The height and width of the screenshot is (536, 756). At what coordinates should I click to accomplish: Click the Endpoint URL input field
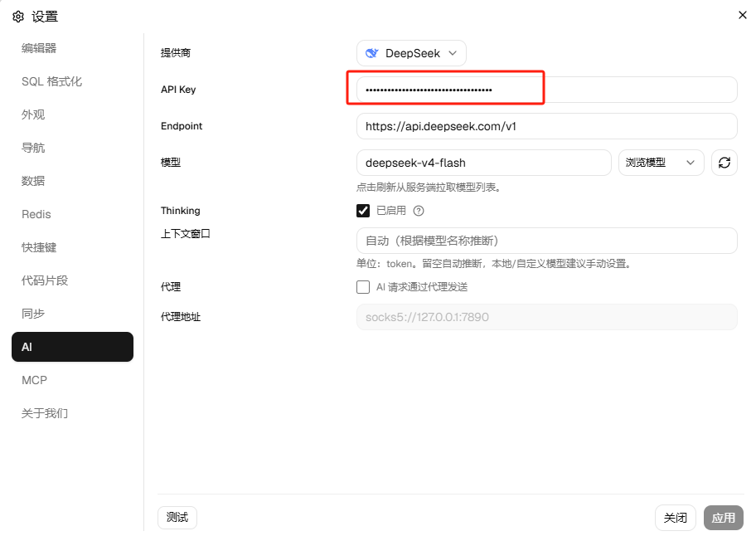point(547,126)
